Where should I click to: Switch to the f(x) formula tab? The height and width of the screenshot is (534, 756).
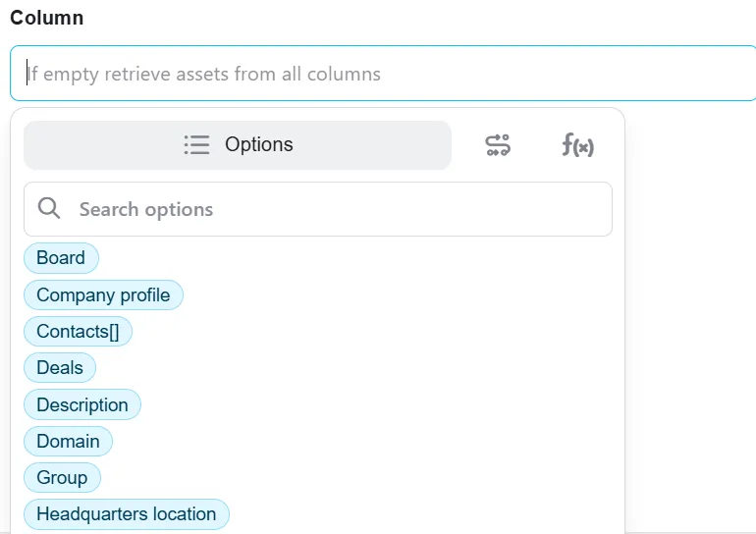pyautogui.click(x=577, y=145)
